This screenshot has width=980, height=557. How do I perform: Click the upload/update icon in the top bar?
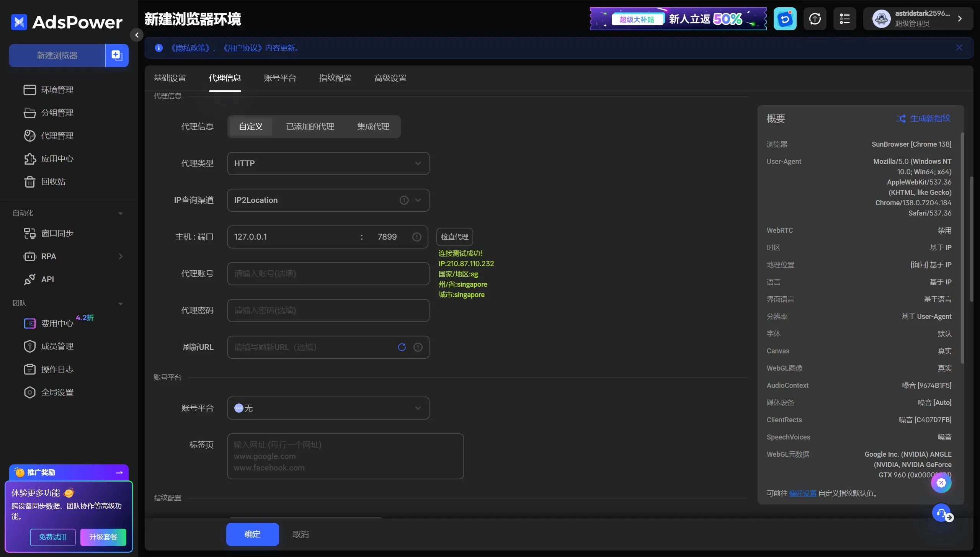815,19
